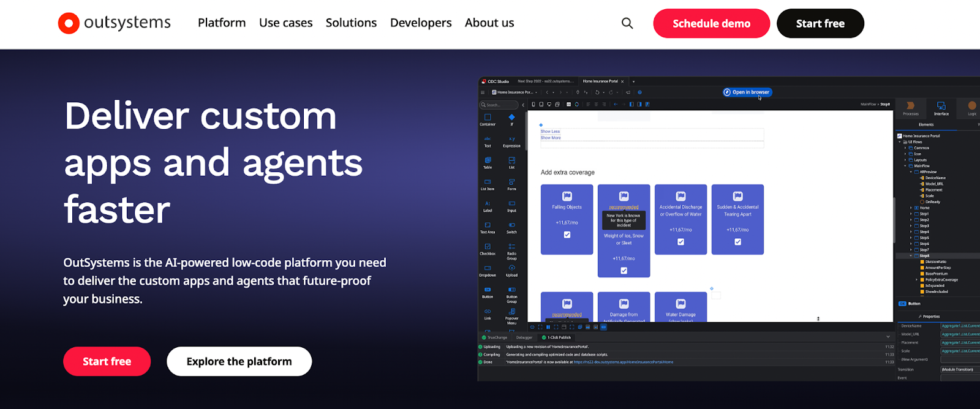Click the Interface layer icon

coord(941,107)
